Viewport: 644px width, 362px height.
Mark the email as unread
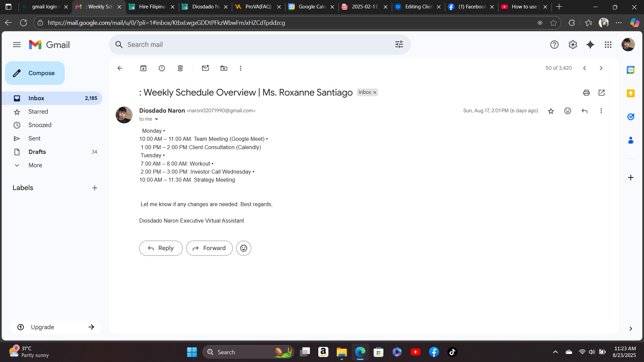(205, 68)
